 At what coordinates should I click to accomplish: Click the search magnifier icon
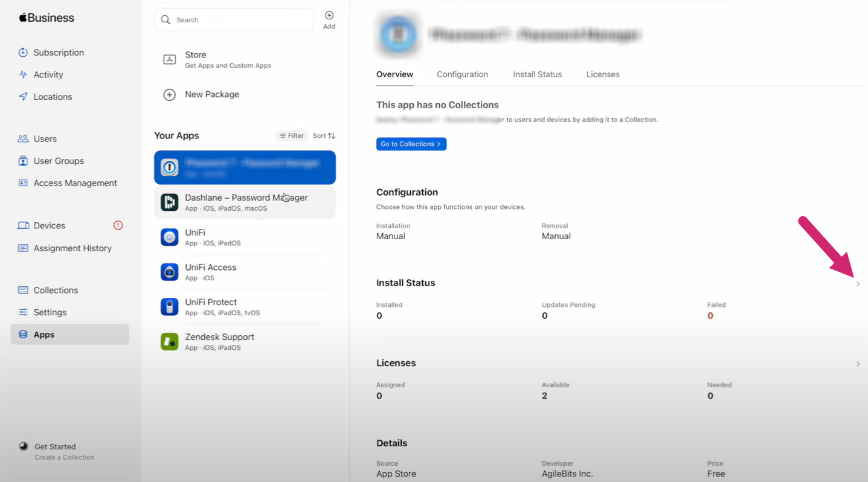[x=166, y=20]
